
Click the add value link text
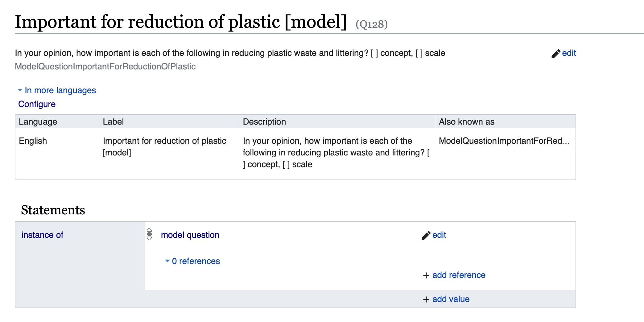click(x=451, y=299)
